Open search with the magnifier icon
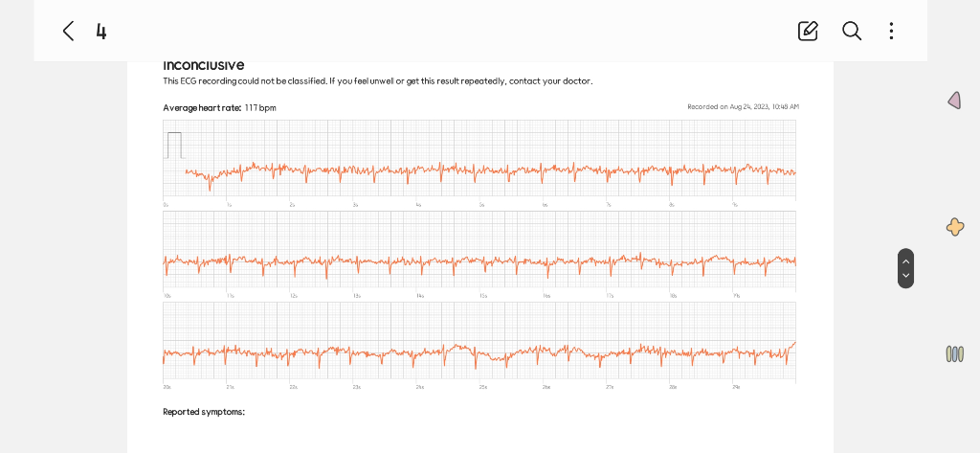This screenshot has height=453, width=980. point(851,31)
